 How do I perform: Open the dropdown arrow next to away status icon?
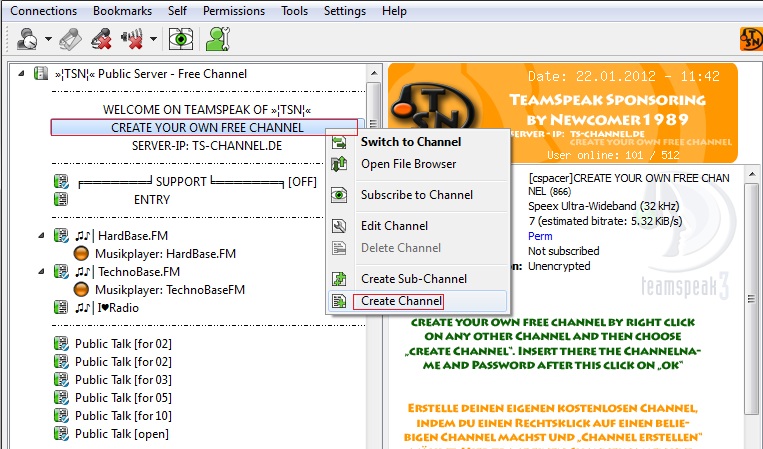(x=48, y=39)
